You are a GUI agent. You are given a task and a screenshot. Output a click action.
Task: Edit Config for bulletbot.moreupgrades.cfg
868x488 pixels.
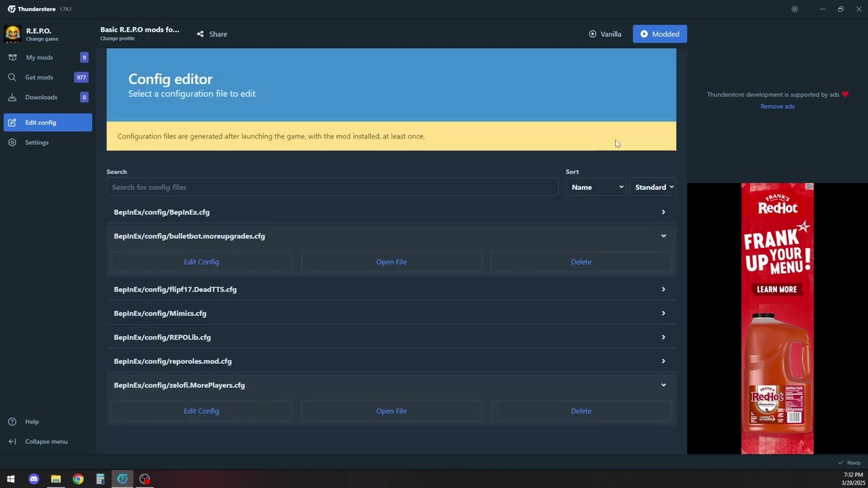point(201,262)
